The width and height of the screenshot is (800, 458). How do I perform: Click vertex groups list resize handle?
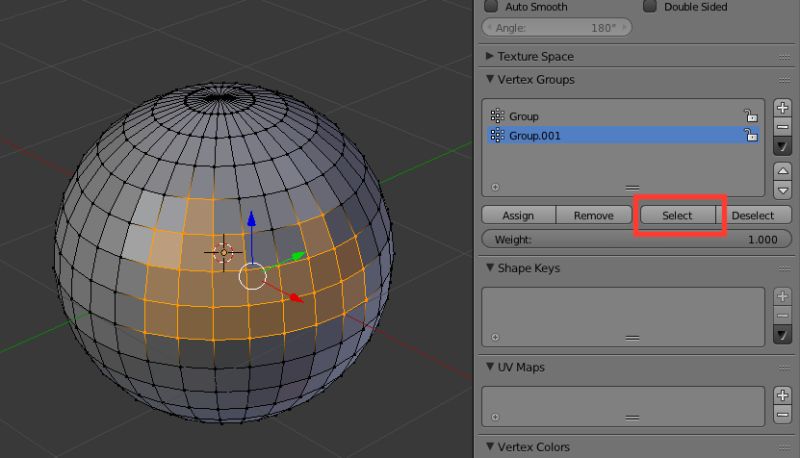pos(632,188)
